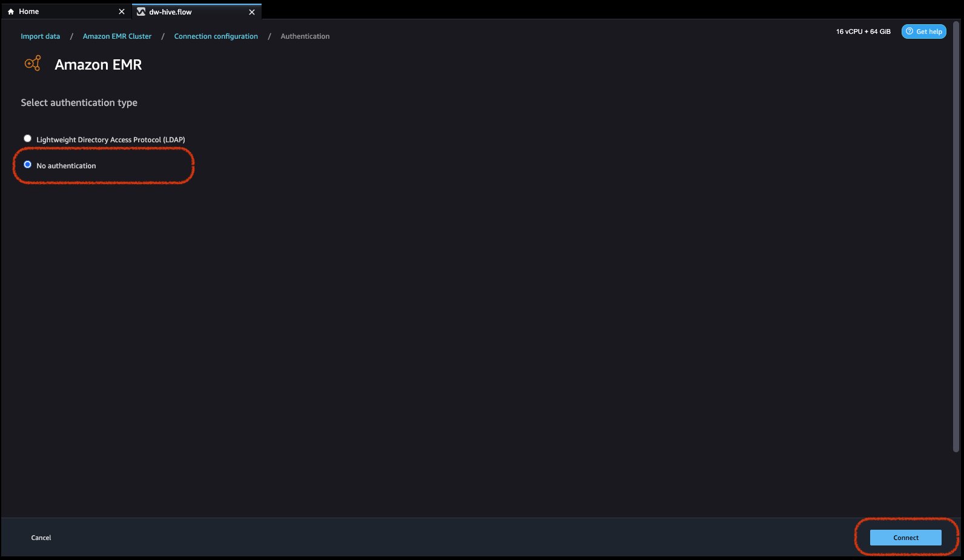Select the LDAP authentication radio button
Screen dimensions: 964x560
pos(27,139)
